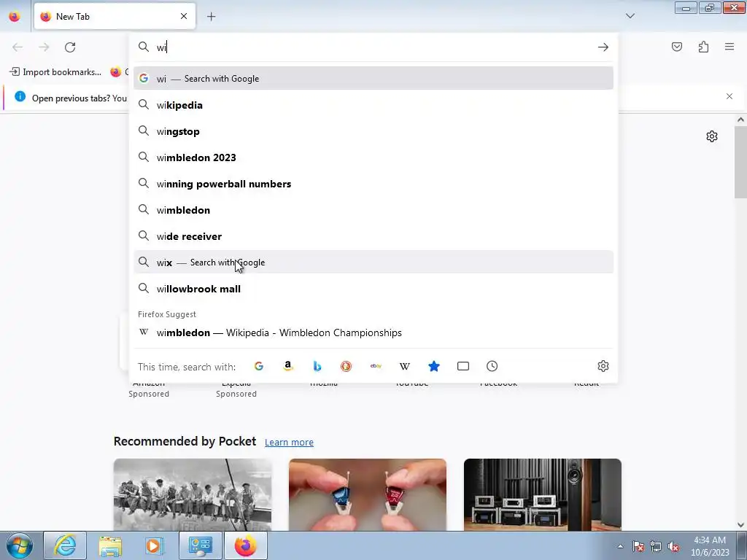
Task: Select 'wi — Search with Google' suggestion
Action: click(373, 79)
